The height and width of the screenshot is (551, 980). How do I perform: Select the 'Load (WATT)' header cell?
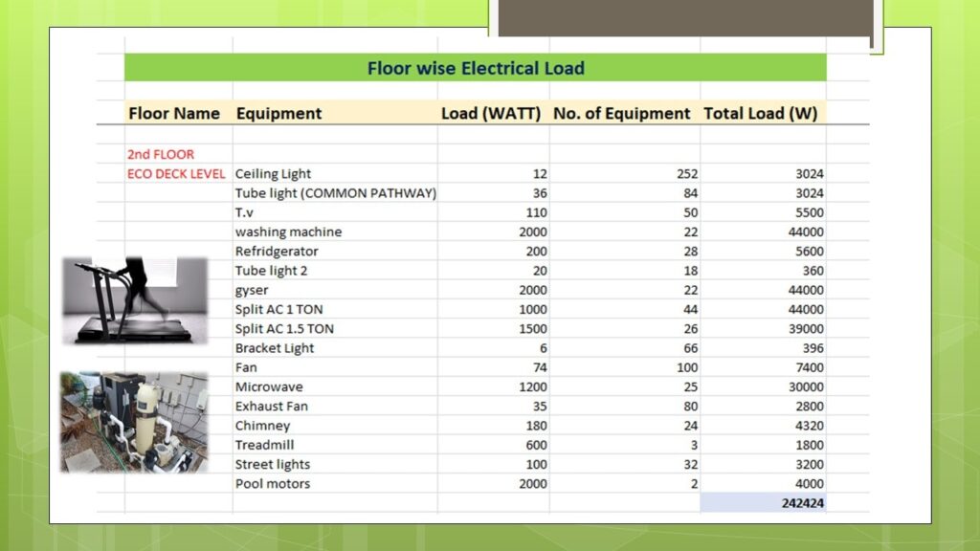(x=492, y=113)
